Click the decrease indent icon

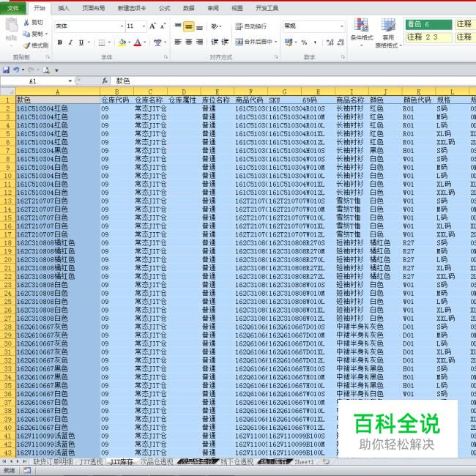coord(215,42)
